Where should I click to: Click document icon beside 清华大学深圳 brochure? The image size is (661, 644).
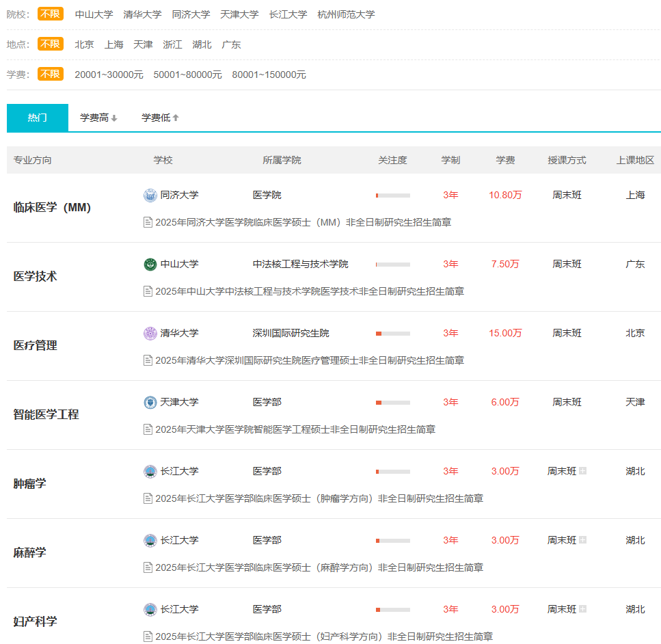click(148, 360)
